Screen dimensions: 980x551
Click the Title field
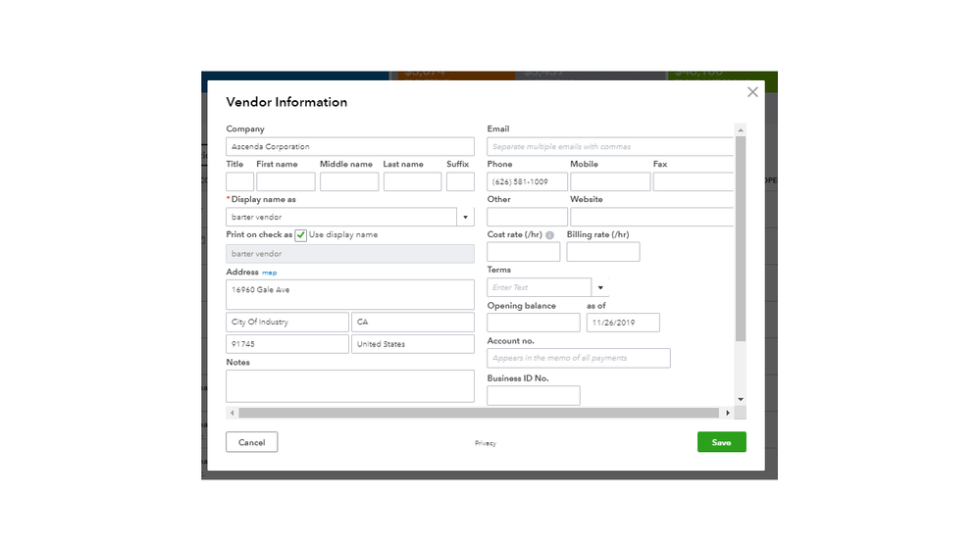tap(239, 181)
